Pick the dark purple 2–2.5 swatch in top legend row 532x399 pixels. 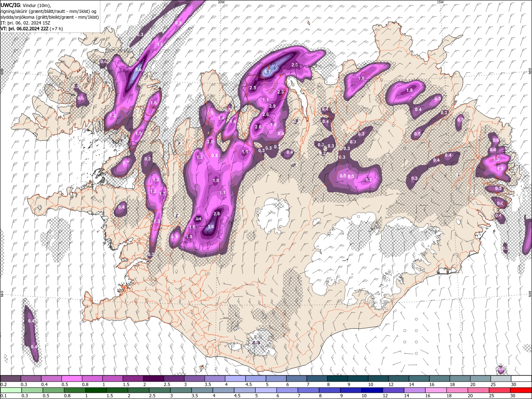[x=153, y=379]
